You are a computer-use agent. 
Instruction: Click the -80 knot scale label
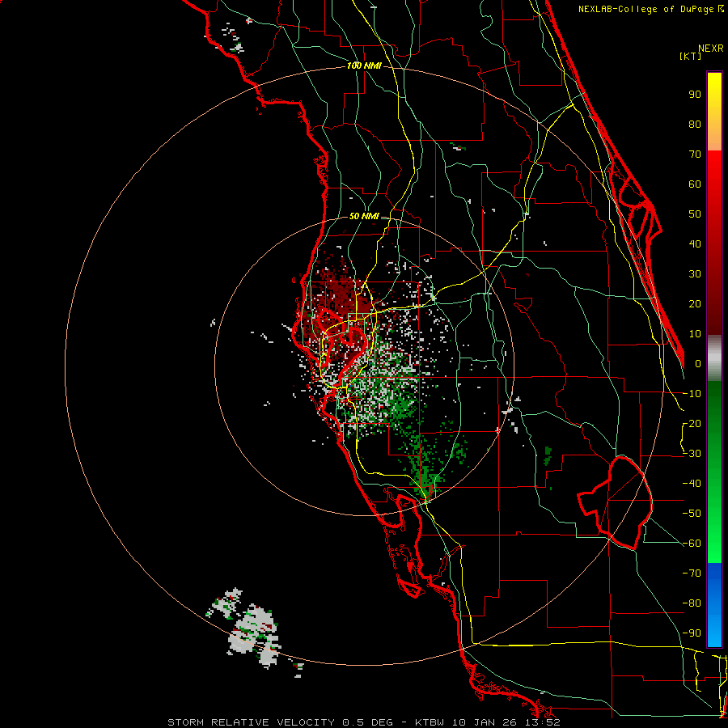point(692,603)
